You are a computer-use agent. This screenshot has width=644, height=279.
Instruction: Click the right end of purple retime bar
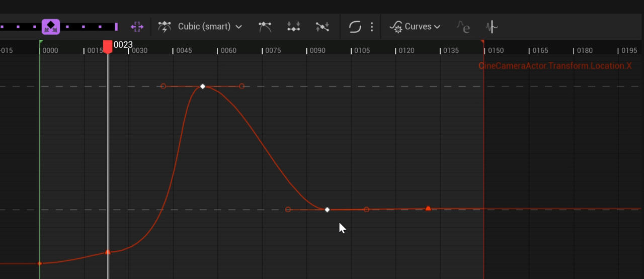[116, 27]
